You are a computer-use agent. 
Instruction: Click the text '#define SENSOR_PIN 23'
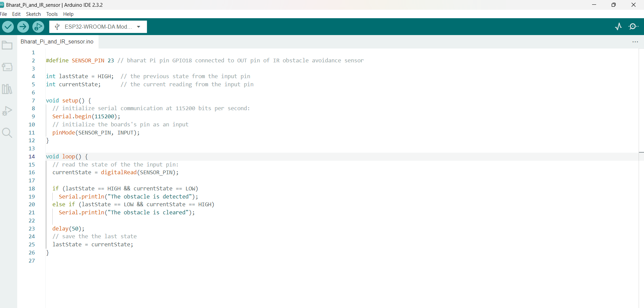click(80, 61)
